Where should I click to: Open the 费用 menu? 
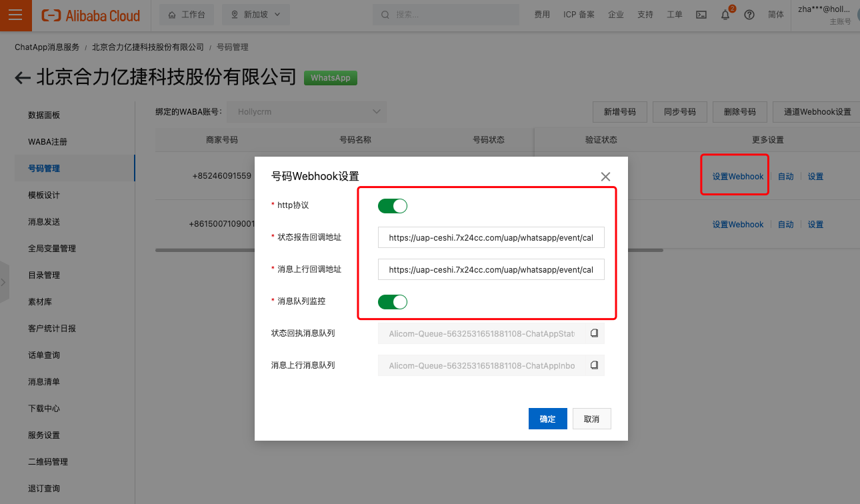tap(542, 15)
